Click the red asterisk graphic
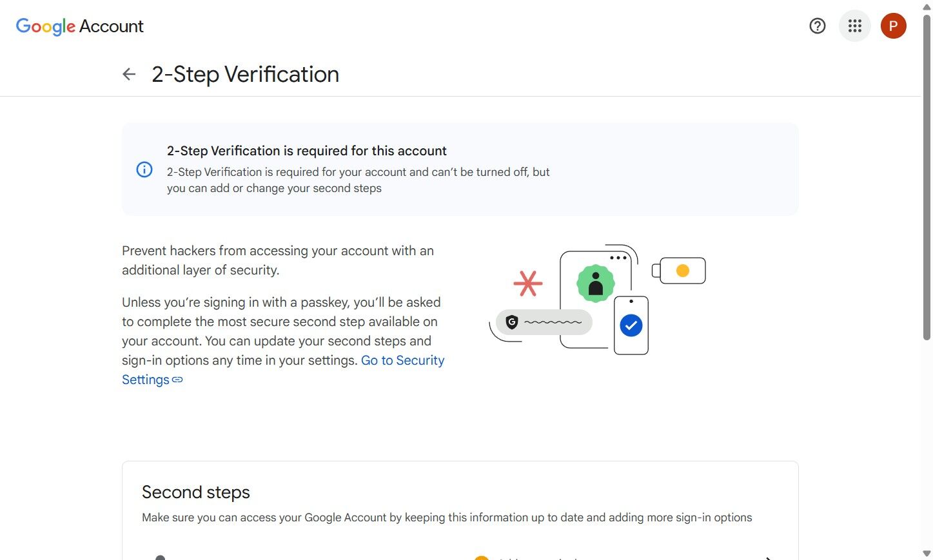This screenshot has height=560, width=933. click(527, 284)
